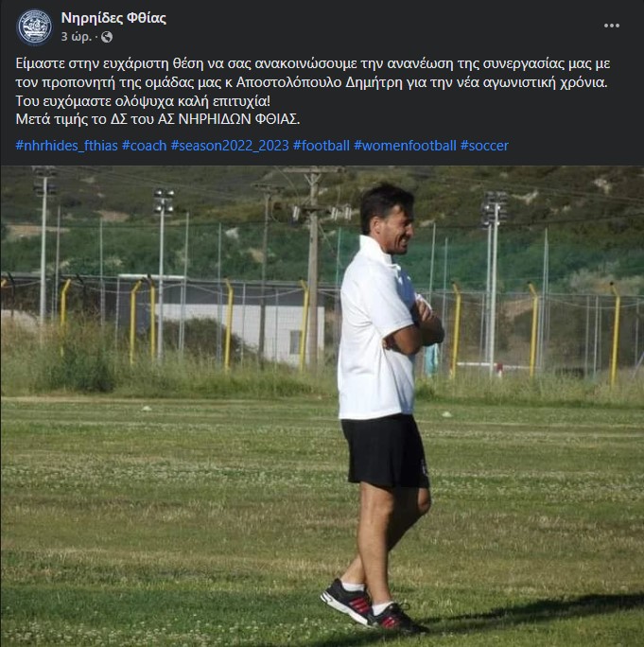The width and height of the screenshot is (644, 647).
Task: Open the post timestamp 3 ώρ.
Action: pos(76,37)
